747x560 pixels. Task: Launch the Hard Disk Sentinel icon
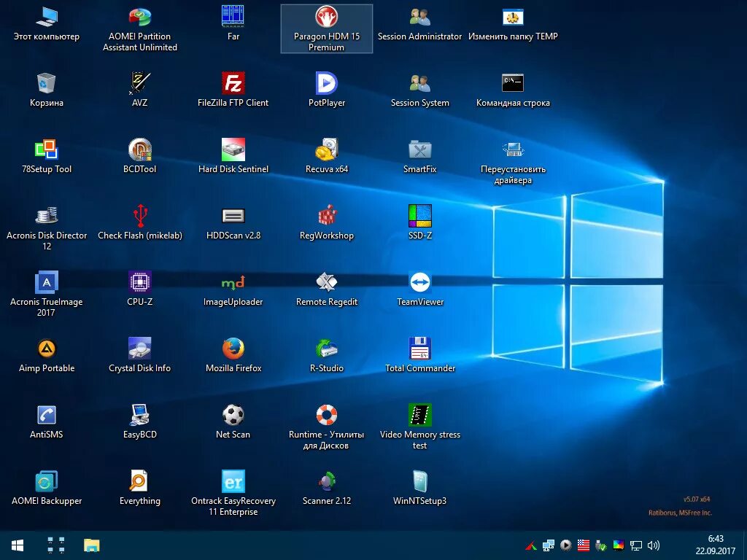click(233, 156)
